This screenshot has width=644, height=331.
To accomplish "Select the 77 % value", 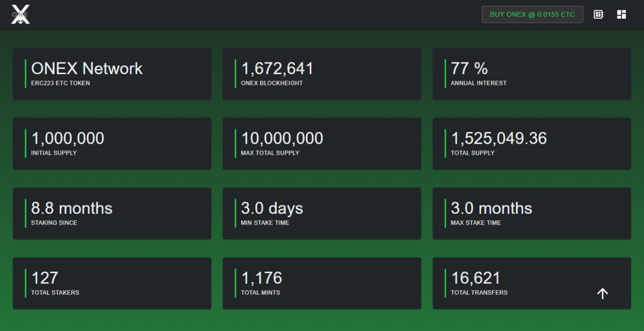I will point(469,68).
